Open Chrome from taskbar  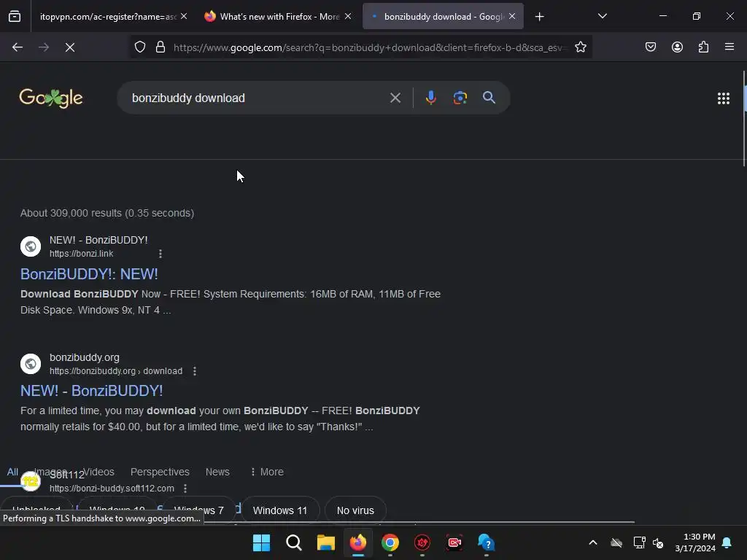[x=390, y=542]
